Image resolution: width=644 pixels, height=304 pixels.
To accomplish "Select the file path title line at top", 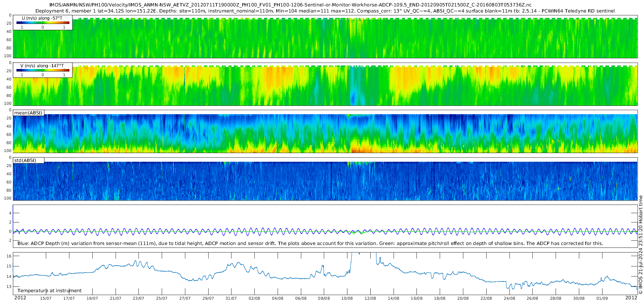I will [x=290, y=5].
